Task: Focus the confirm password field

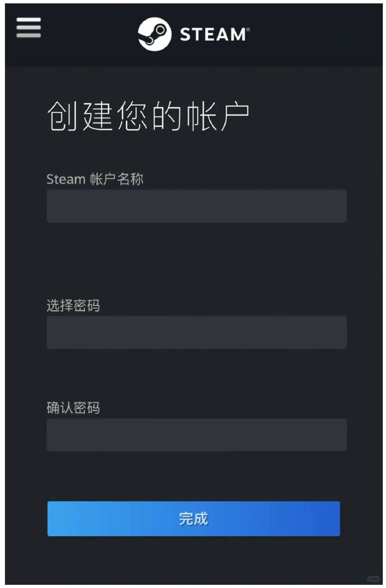Action: coord(197,435)
